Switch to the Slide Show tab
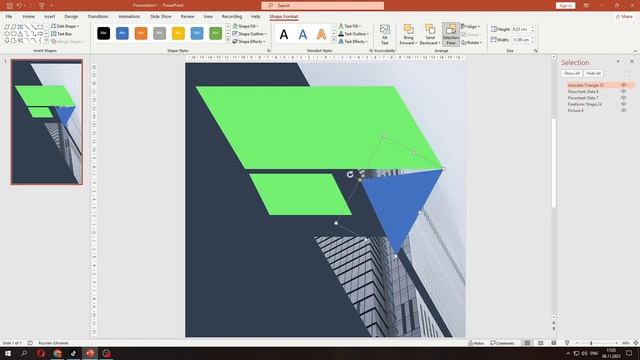 [x=161, y=16]
